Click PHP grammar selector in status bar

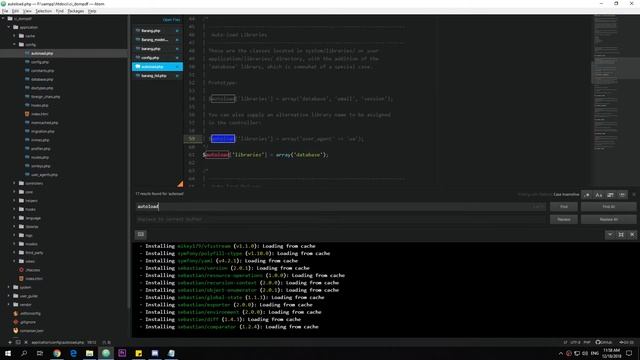587,342
